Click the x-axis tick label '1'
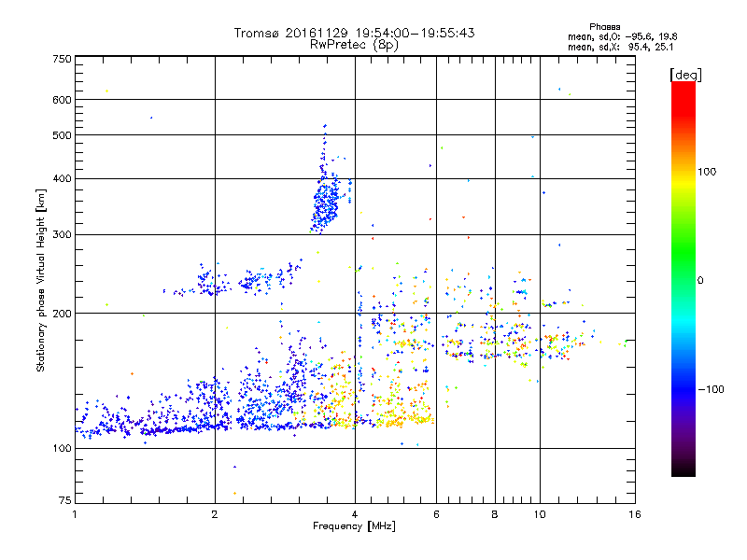747x560 pixels. pos(75,514)
